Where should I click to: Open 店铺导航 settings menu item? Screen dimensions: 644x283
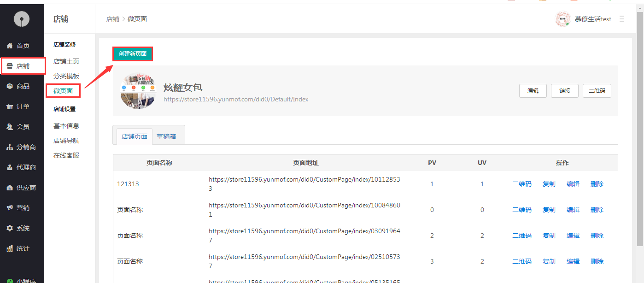pos(66,141)
